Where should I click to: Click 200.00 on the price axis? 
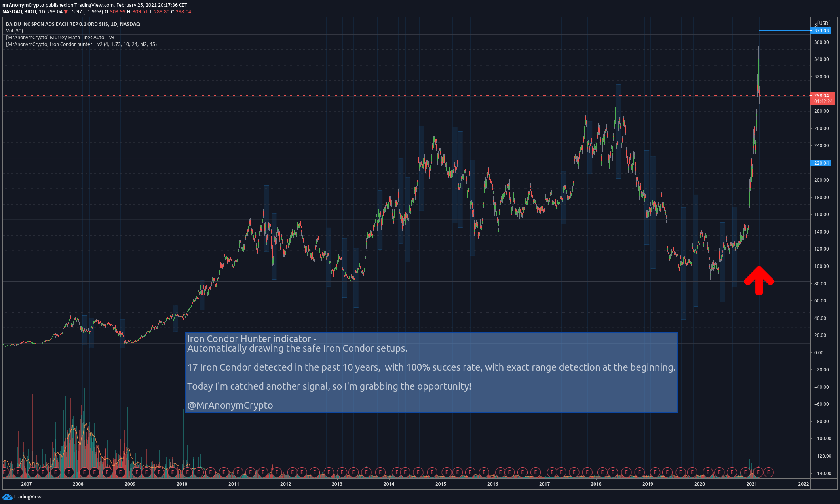point(821,180)
